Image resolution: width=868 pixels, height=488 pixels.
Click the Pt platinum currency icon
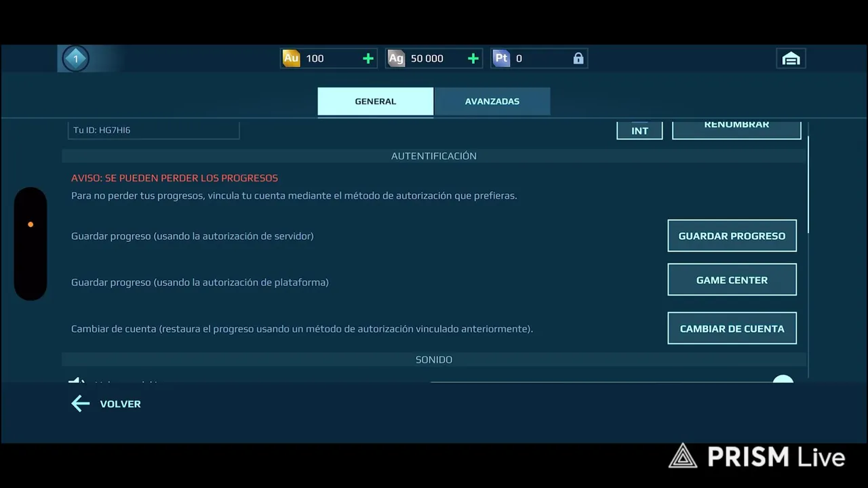click(x=501, y=58)
